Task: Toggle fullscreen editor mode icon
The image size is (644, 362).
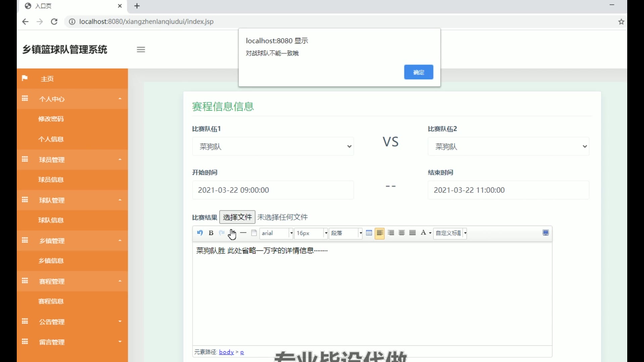Action: (546, 233)
